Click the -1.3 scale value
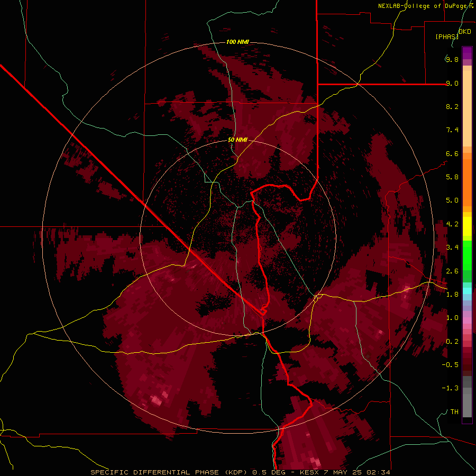The width and height of the screenshot is (476, 476). pyautogui.click(x=451, y=388)
